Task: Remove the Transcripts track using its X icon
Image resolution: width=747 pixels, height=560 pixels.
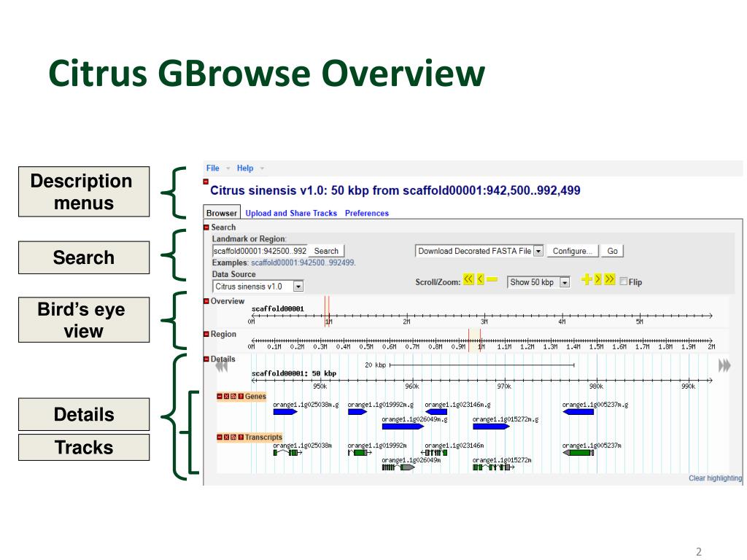Action: tap(227, 437)
